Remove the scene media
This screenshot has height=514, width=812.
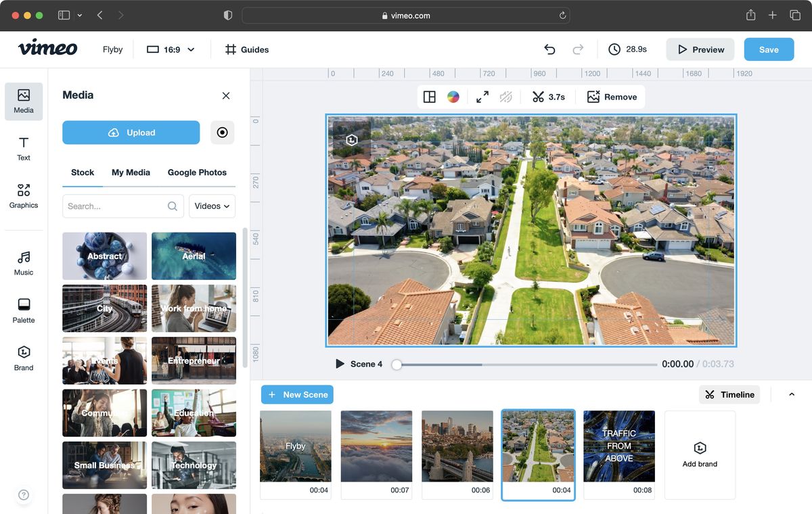[x=612, y=97]
